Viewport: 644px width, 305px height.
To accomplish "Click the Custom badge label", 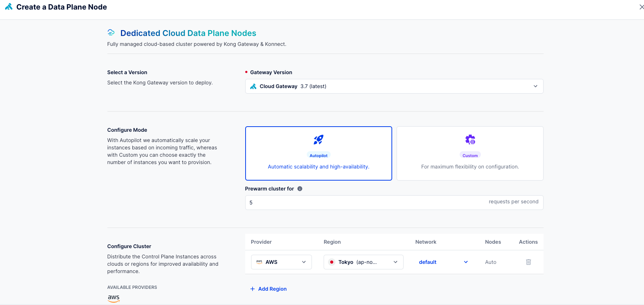I will point(470,156).
